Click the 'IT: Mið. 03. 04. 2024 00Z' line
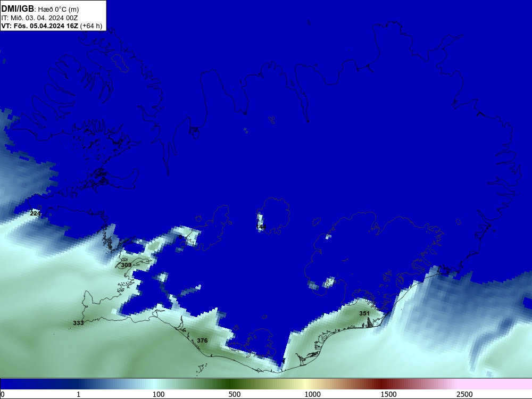This screenshot has width=532, height=399. (39, 18)
